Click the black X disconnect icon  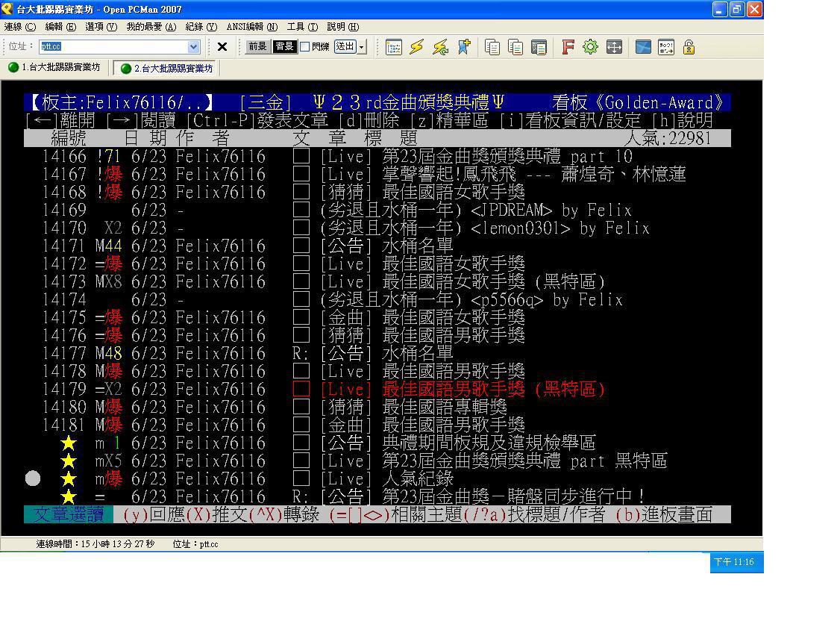(222, 47)
